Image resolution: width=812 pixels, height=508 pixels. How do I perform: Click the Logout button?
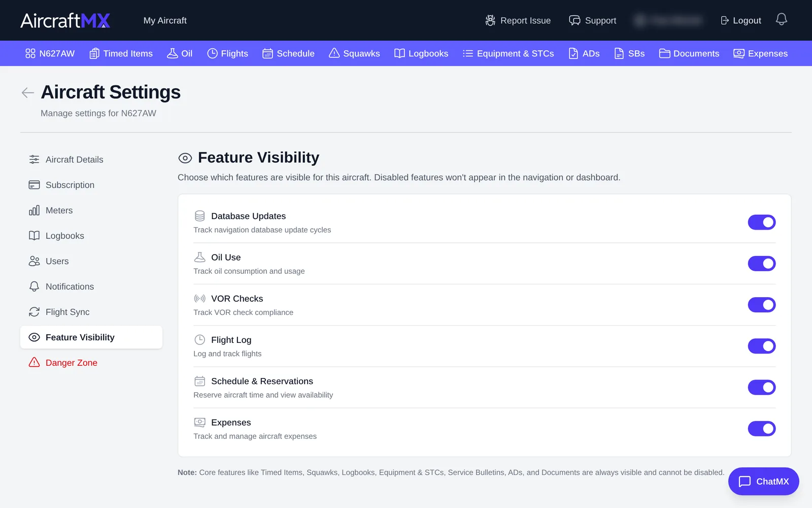pos(741,20)
